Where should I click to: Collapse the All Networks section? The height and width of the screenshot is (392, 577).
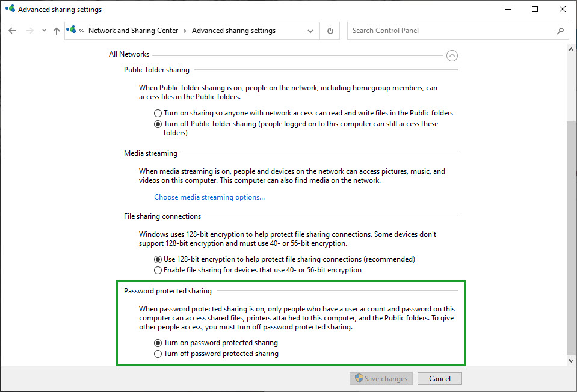(x=452, y=55)
